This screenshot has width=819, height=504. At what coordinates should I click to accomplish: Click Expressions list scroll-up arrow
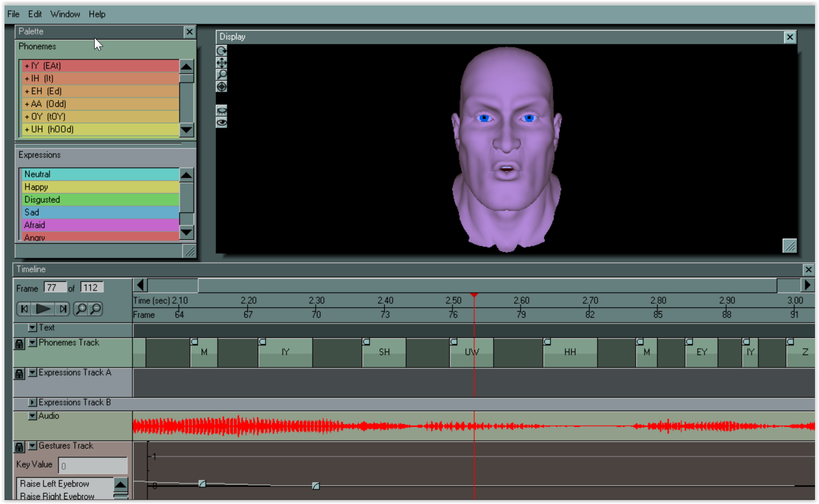pos(186,175)
